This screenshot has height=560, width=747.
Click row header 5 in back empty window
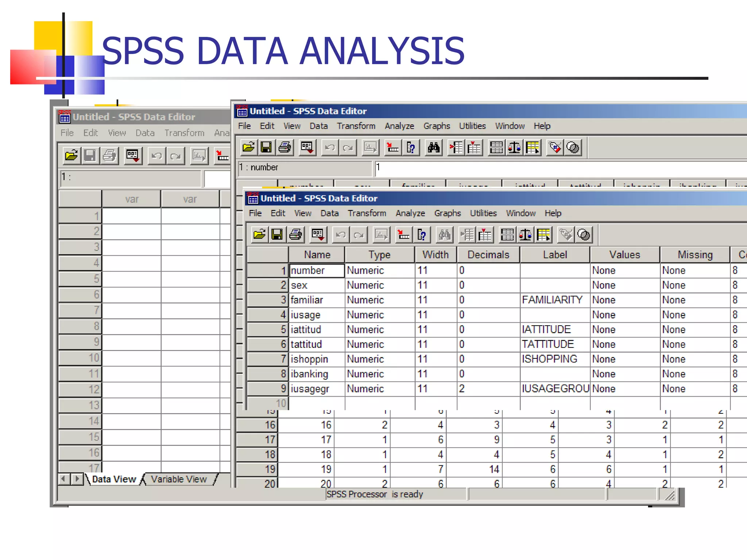click(x=80, y=279)
